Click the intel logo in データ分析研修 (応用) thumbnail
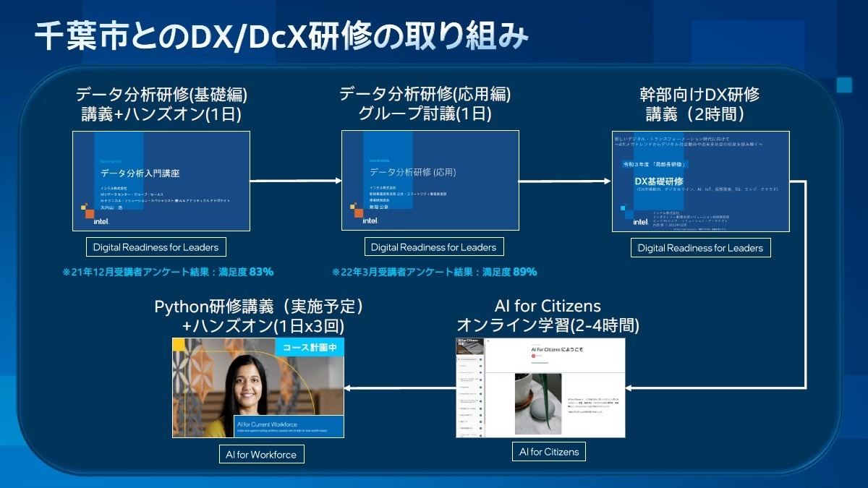The image size is (868, 488). [x=370, y=221]
